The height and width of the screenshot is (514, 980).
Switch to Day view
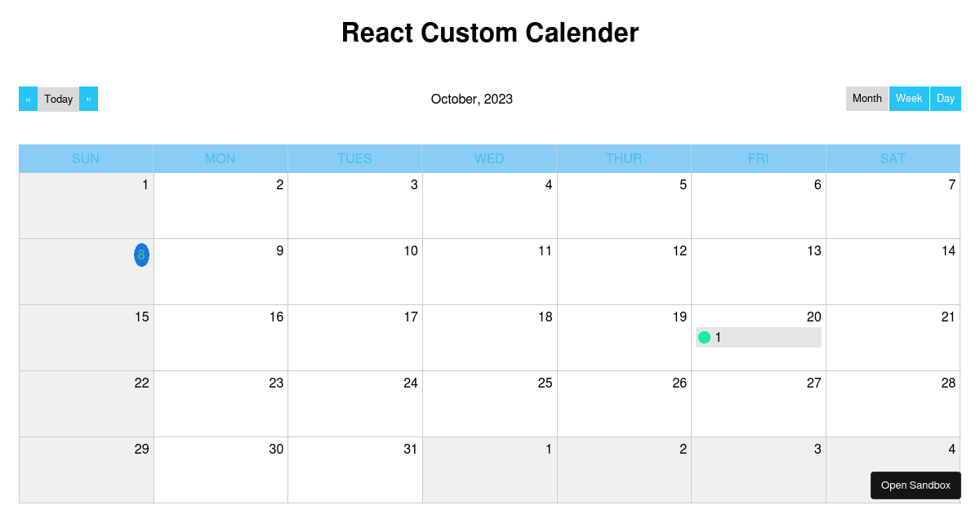[946, 98]
